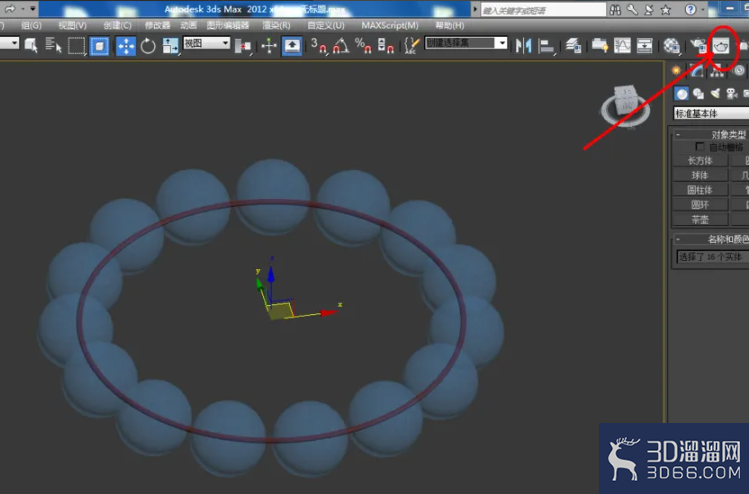Click Communication Center satellite icon
The image size is (749, 494).
point(649,10)
